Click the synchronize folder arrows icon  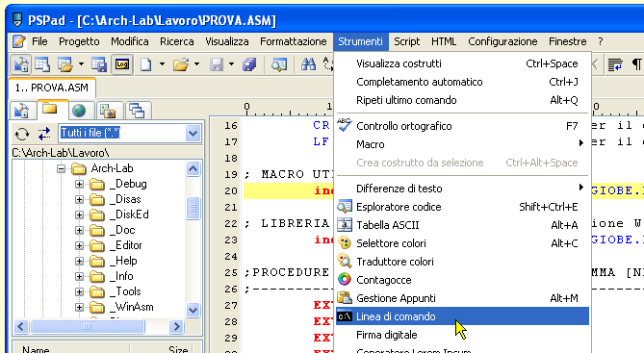pyautogui.click(x=44, y=134)
